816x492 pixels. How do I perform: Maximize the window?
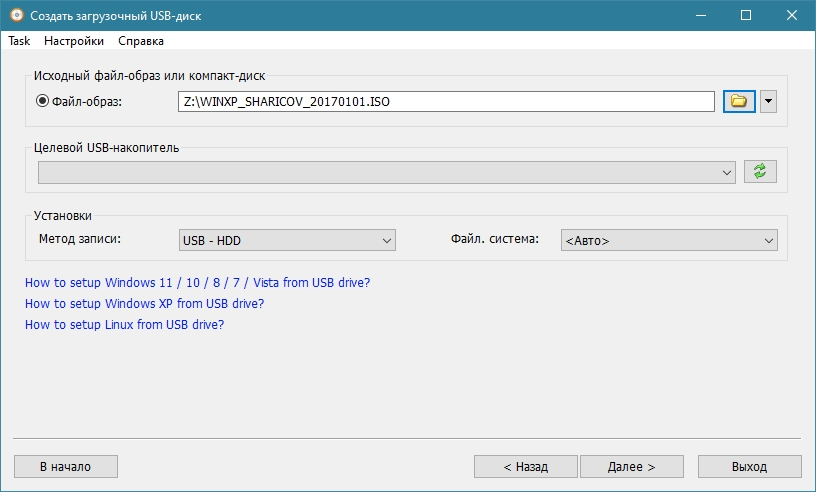click(x=745, y=16)
